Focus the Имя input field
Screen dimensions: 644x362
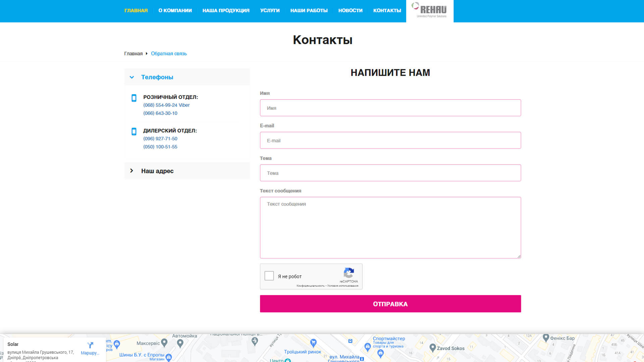tap(390, 108)
